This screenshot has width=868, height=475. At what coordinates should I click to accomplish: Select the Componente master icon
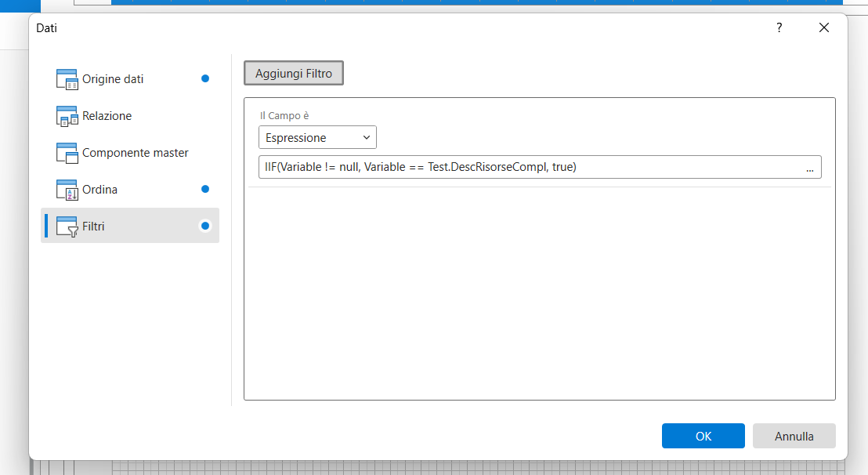(x=67, y=153)
